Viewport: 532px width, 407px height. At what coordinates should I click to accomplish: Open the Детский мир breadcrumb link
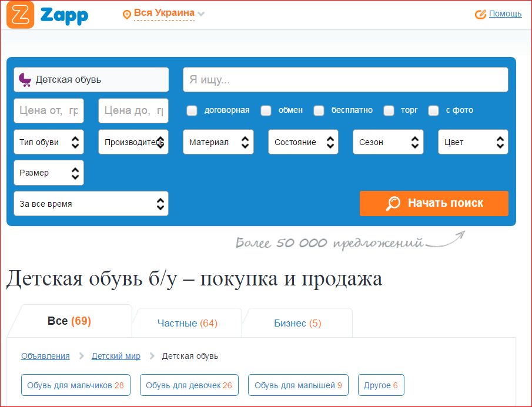pyautogui.click(x=116, y=356)
